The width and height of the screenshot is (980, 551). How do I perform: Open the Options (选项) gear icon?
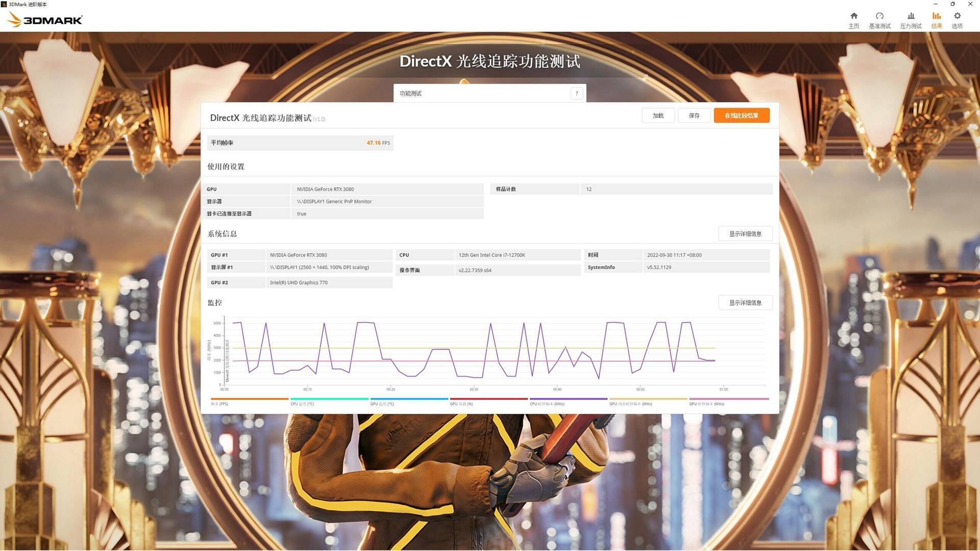pos(957,19)
